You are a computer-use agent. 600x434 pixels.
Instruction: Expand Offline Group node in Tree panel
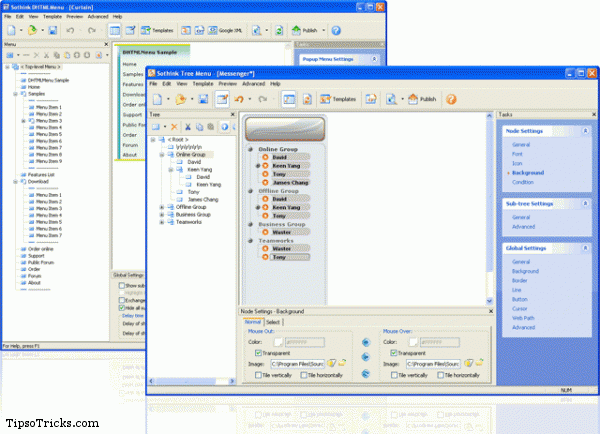click(x=162, y=207)
